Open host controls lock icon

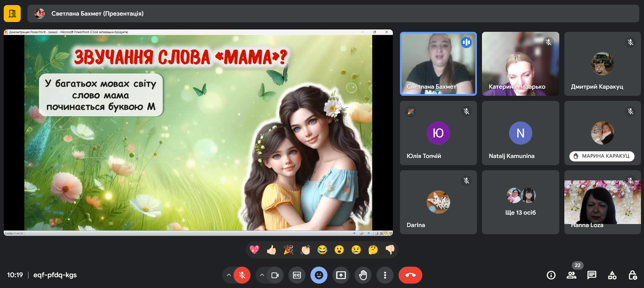[x=632, y=275]
